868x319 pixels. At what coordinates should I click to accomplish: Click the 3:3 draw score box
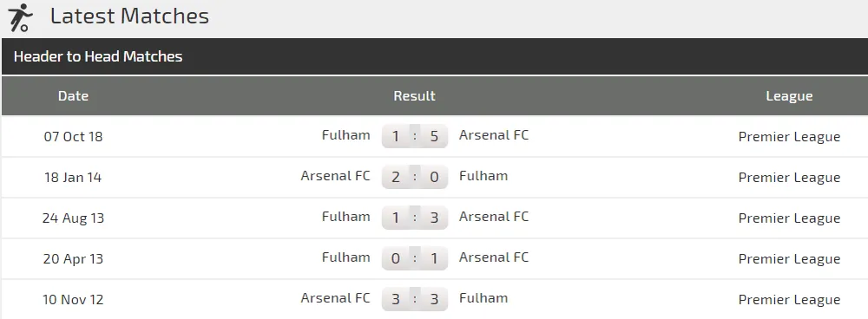tap(415, 299)
